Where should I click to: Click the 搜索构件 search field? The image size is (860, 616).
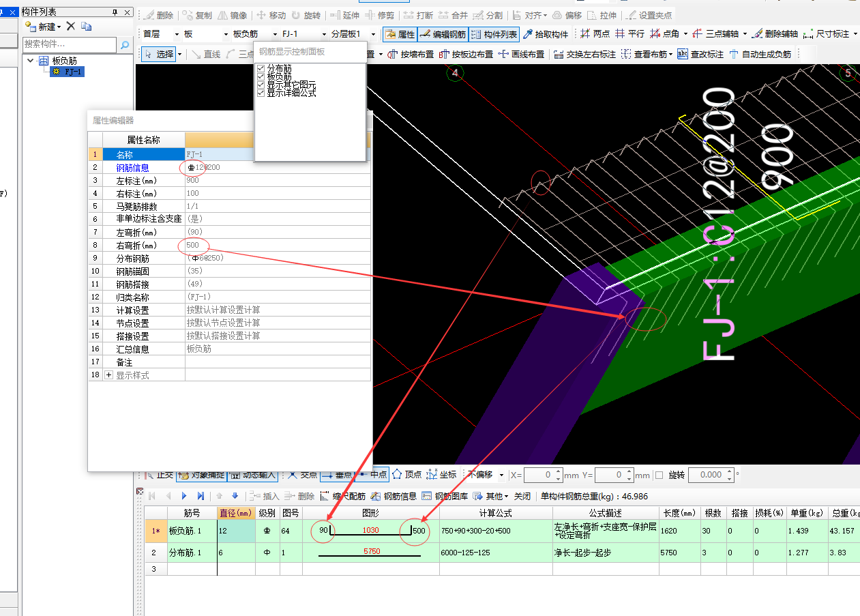pyautogui.click(x=70, y=45)
